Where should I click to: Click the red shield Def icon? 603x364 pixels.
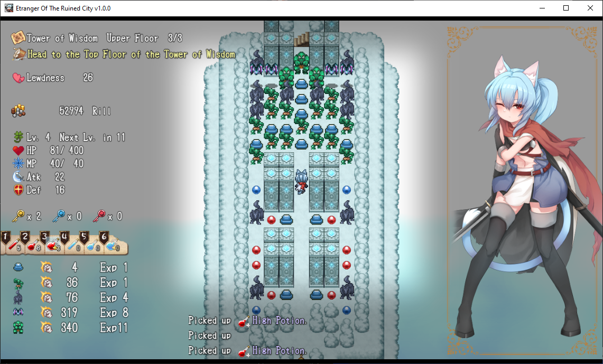click(18, 190)
